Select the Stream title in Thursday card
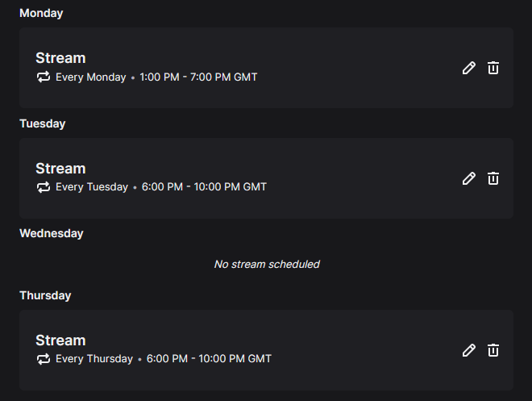The height and width of the screenshot is (401, 532). pos(60,340)
